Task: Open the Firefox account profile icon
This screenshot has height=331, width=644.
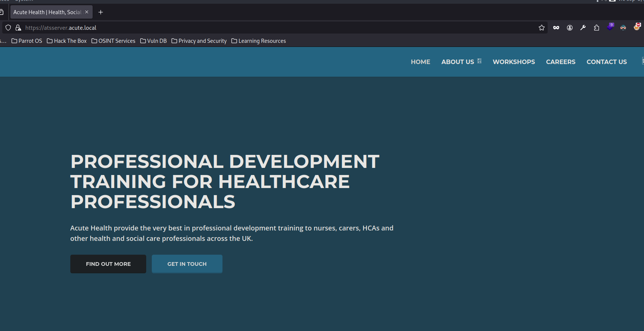Action: point(570,28)
